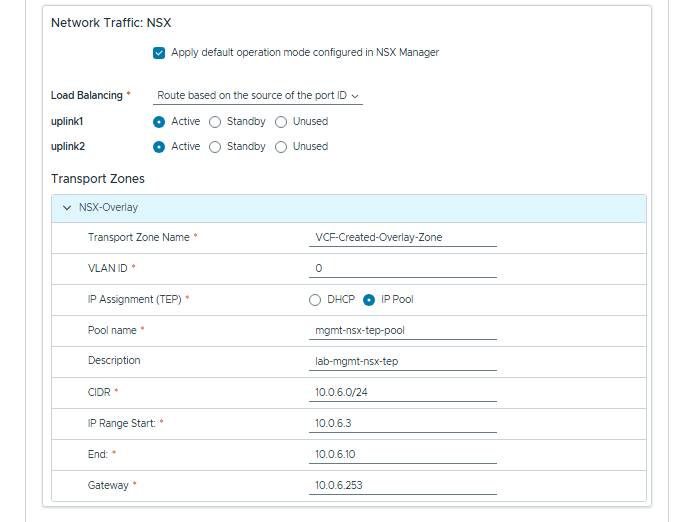Image resolution: width=677 pixels, height=522 pixels.
Task: Set uplink2 to Active
Action: (159, 147)
